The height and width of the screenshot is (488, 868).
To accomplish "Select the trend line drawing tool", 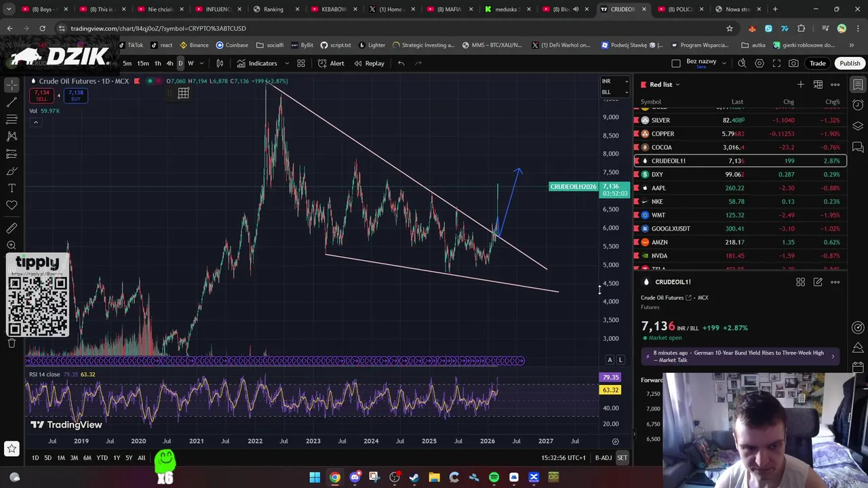I will pyautogui.click(x=12, y=102).
